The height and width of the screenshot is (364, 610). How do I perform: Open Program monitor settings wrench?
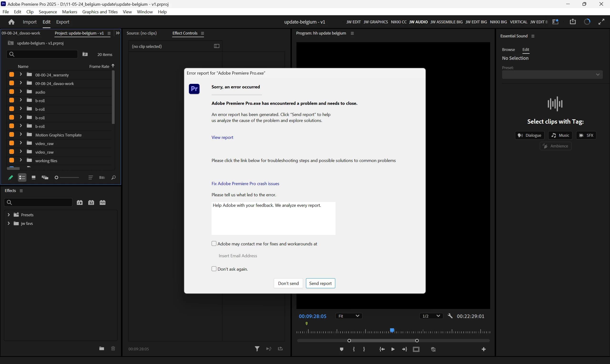pyautogui.click(x=450, y=316)
